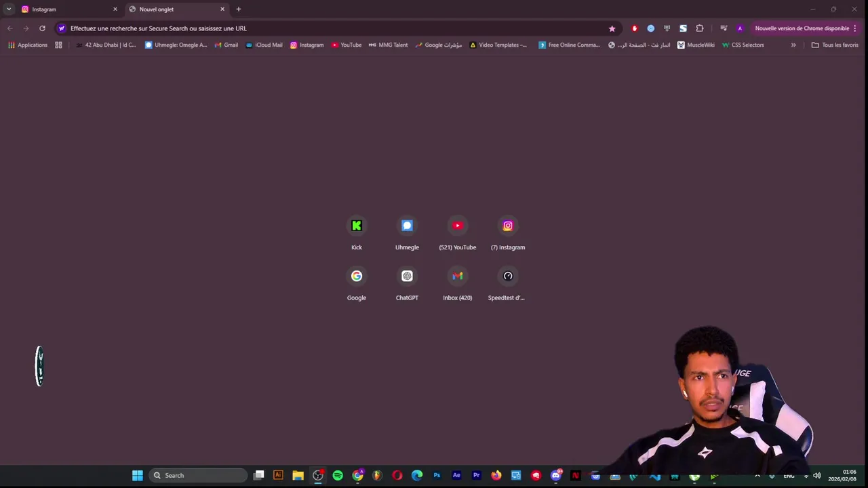This screenshot has width=868, height=488.
Task: Select the Nouvel onglet tab
Action: [178, 9]
